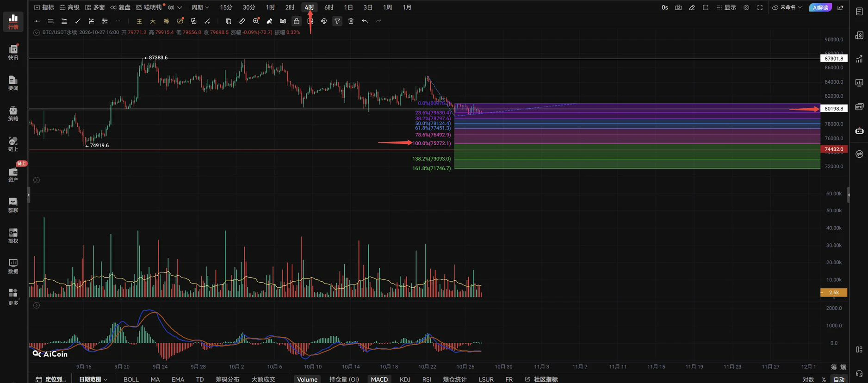This screenshot has width=868, height=383.
Task: Open the 策略 strategy sidebar icon
Action: [x=13, y=113]
